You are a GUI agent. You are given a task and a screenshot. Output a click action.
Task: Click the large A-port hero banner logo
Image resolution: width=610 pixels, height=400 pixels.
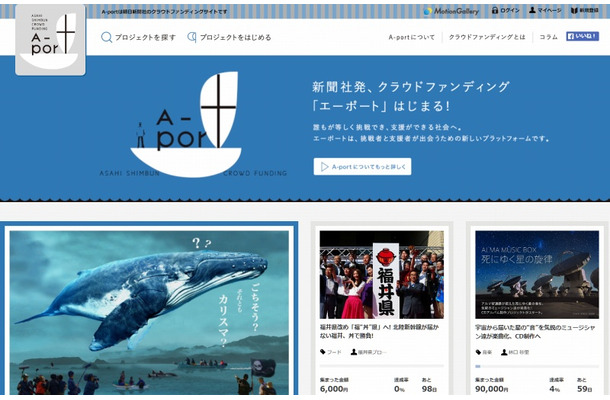click(x=193, y=125)
